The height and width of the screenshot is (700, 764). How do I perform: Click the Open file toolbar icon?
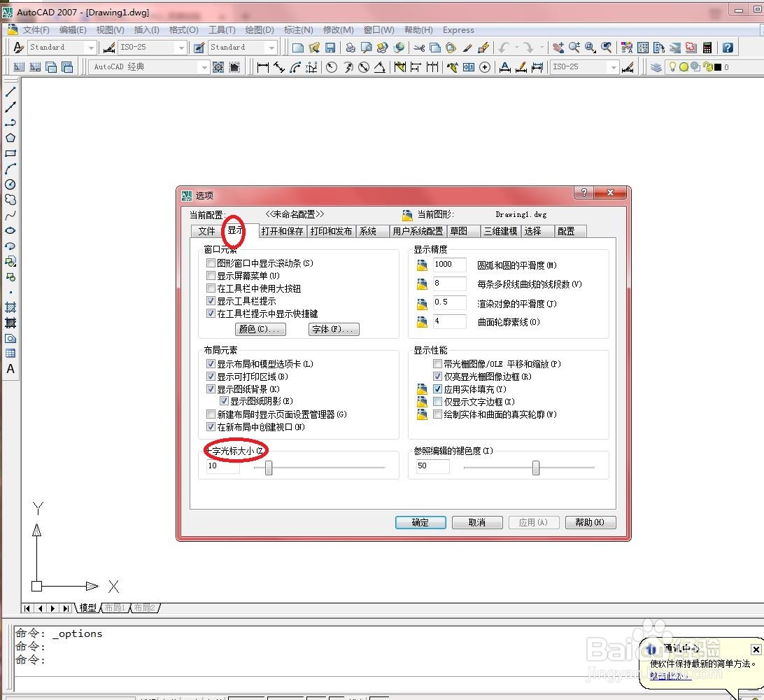click(314, 48)
